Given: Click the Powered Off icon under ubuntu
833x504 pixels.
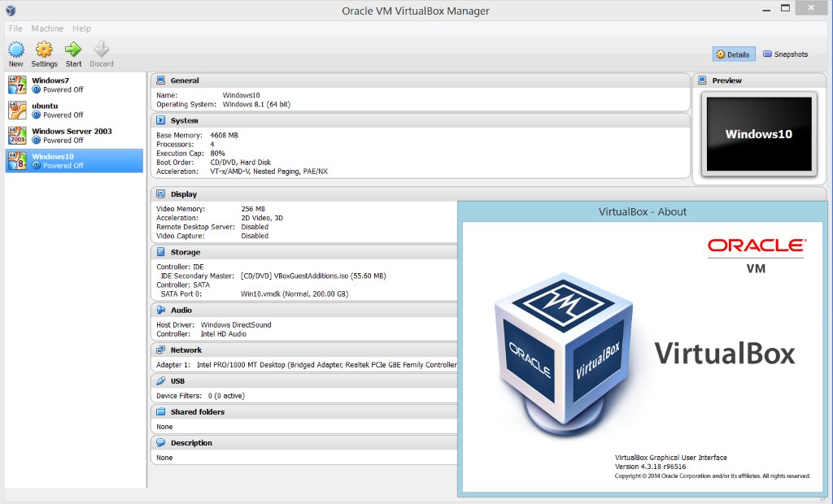Looking at the screenshot, I should (x=36, y=115).
